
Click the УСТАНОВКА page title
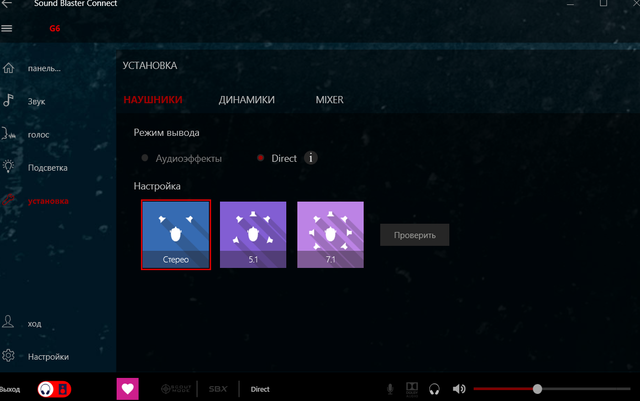pyautogui.click(x=150, y=65)
